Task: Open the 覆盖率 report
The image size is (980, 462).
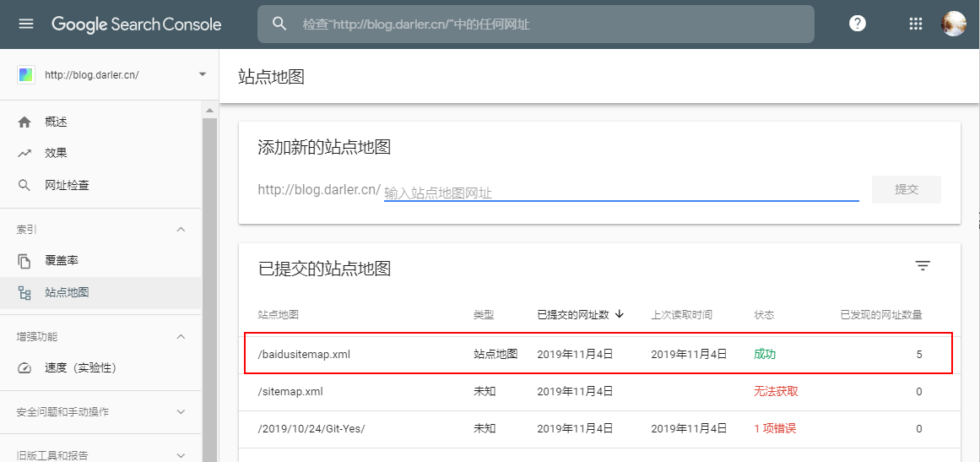Action: tap(100, 261)
